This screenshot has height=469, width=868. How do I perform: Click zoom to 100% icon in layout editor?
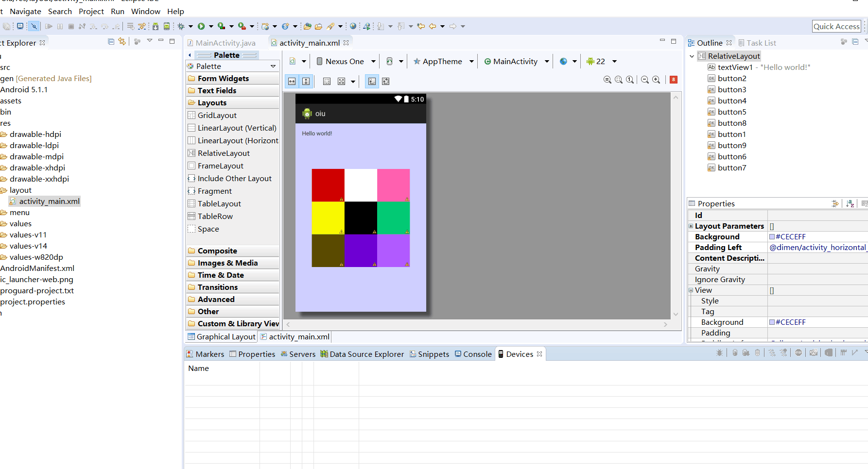(x=630, y=80)
